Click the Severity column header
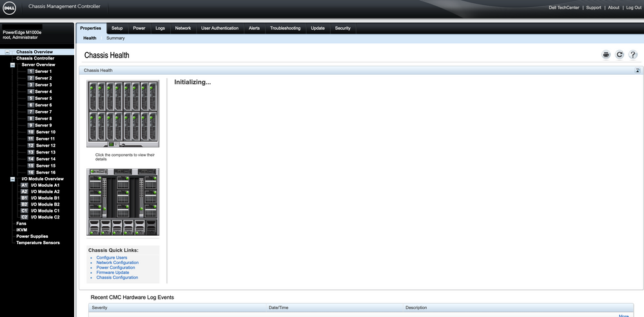 click(177, 307)
